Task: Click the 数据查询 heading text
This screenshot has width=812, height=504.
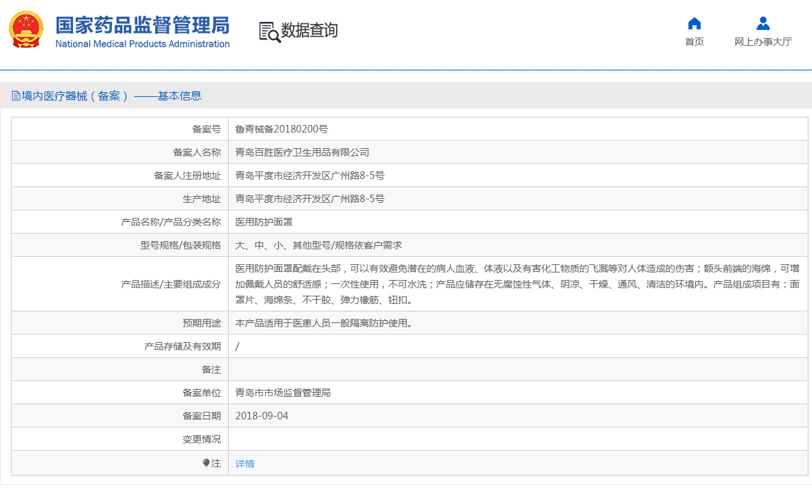Action: point(309,30)
